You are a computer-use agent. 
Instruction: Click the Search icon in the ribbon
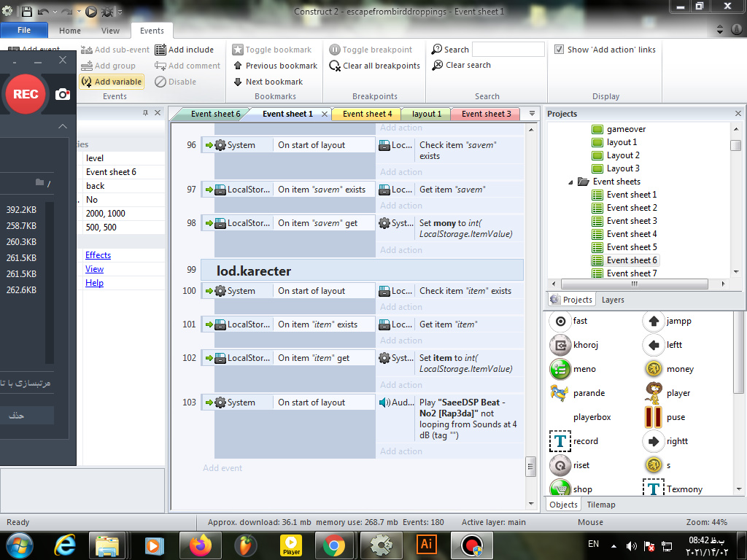click(x=437, y=50)
